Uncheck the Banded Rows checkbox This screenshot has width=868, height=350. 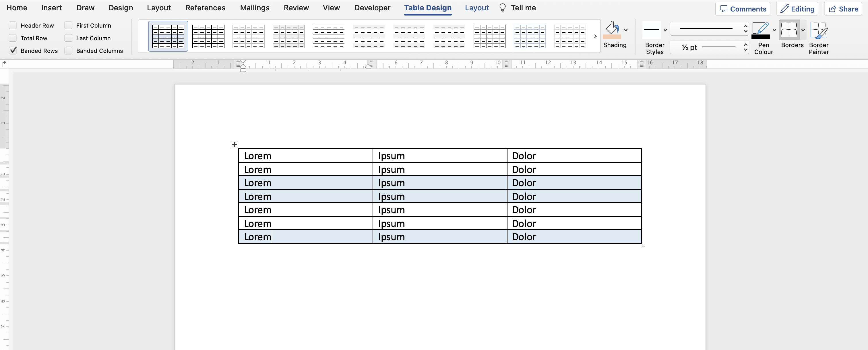coord(13,51)
